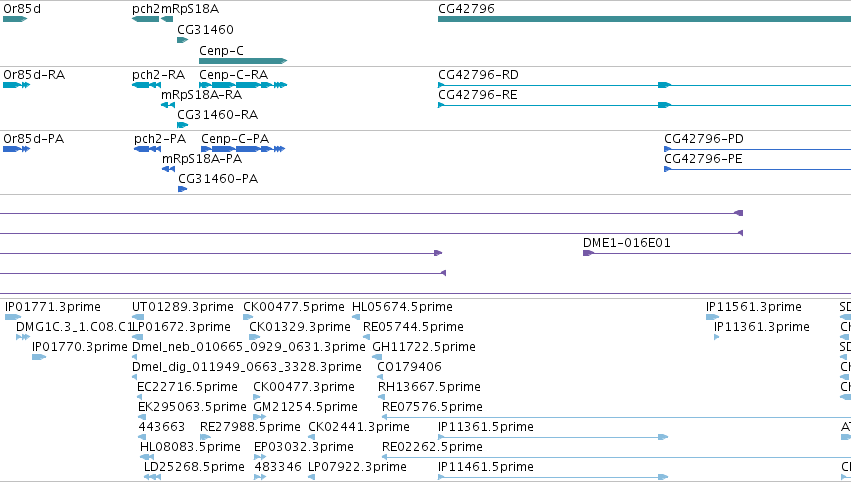
Task: Click the purple block under DME1-016E01
Action: pyautogui.click(x=588, y=253)
